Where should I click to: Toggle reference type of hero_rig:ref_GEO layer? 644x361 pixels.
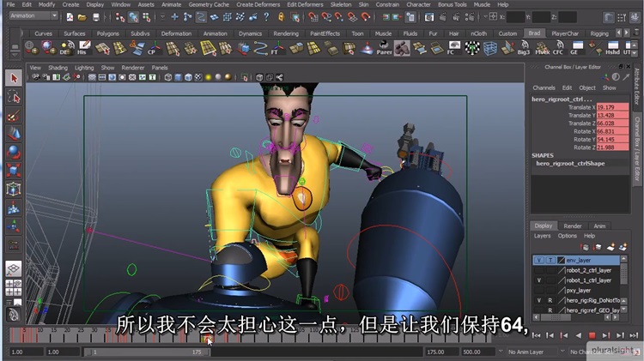550,310
